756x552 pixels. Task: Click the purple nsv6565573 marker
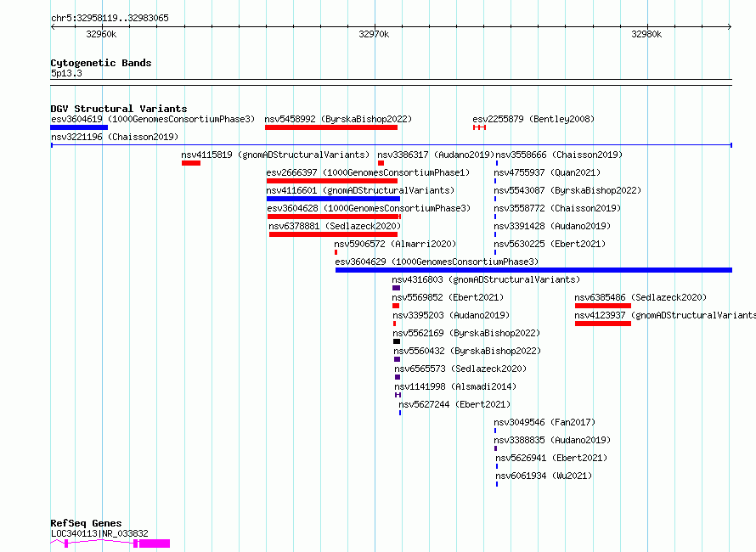398,377
